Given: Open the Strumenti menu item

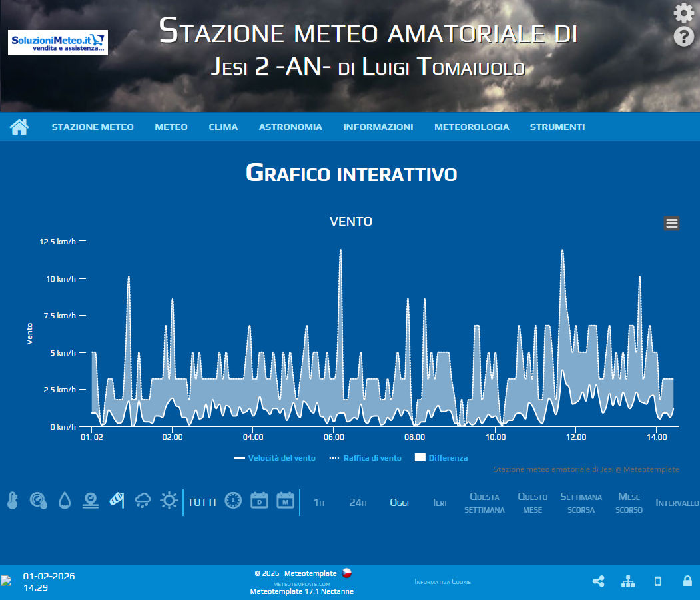Looking at the screenshot, I should [557, 127].
